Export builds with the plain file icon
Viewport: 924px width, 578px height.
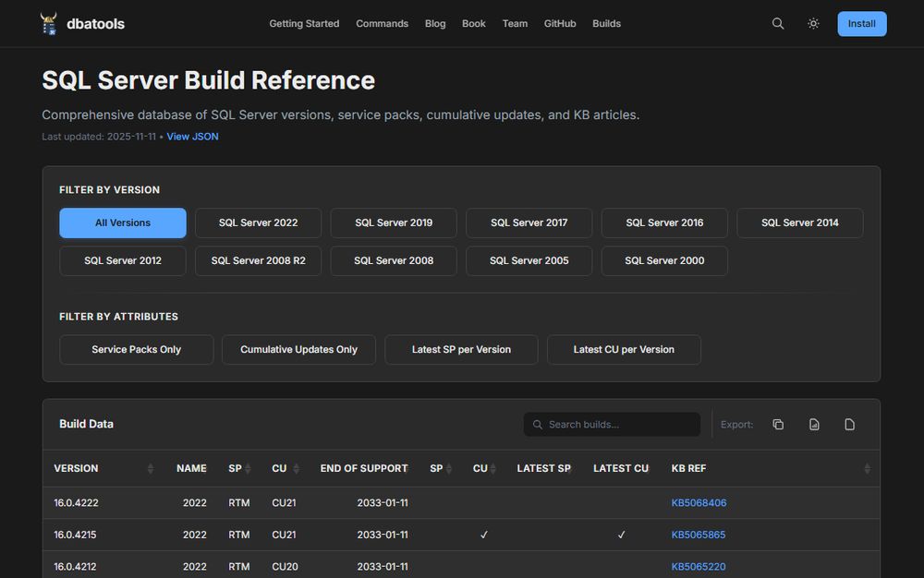click(848, 424)
